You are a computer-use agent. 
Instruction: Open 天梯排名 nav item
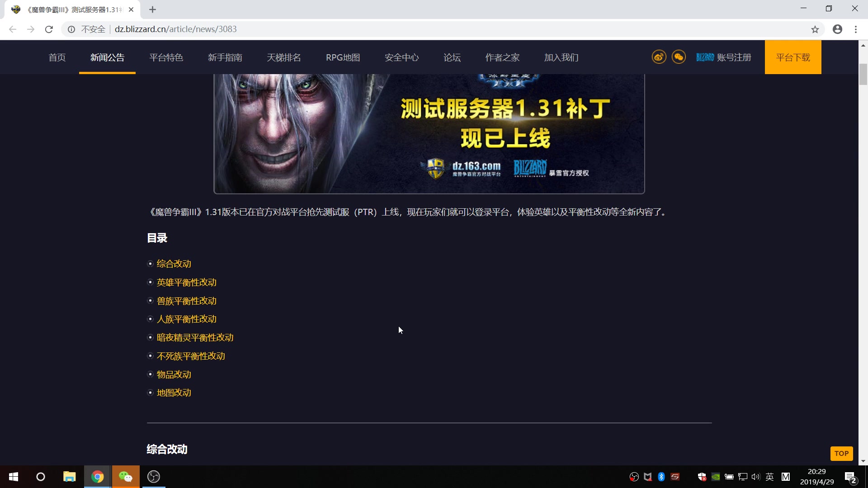point(283,57)
